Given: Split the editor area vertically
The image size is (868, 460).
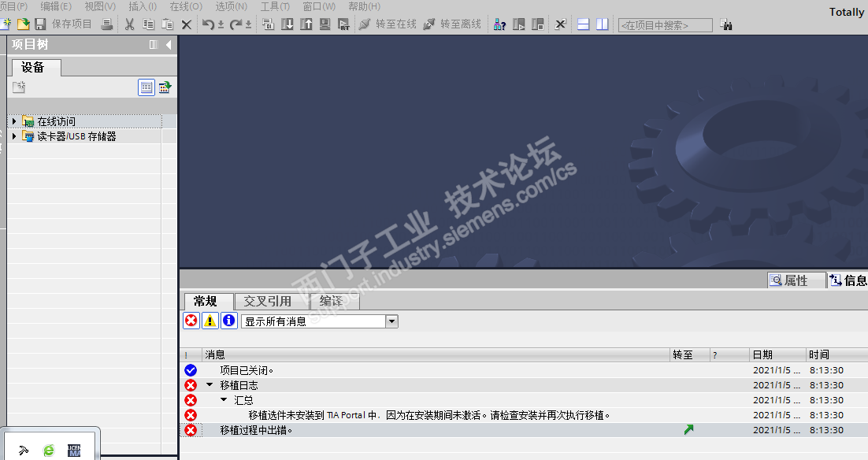Looking at the screenshot, I should pyautogui.click(x=603, y=24).
